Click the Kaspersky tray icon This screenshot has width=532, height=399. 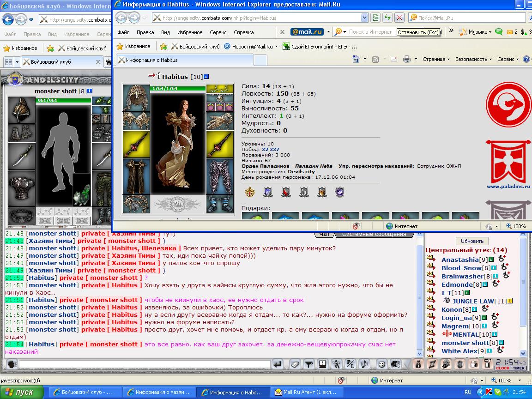point(489,392)
